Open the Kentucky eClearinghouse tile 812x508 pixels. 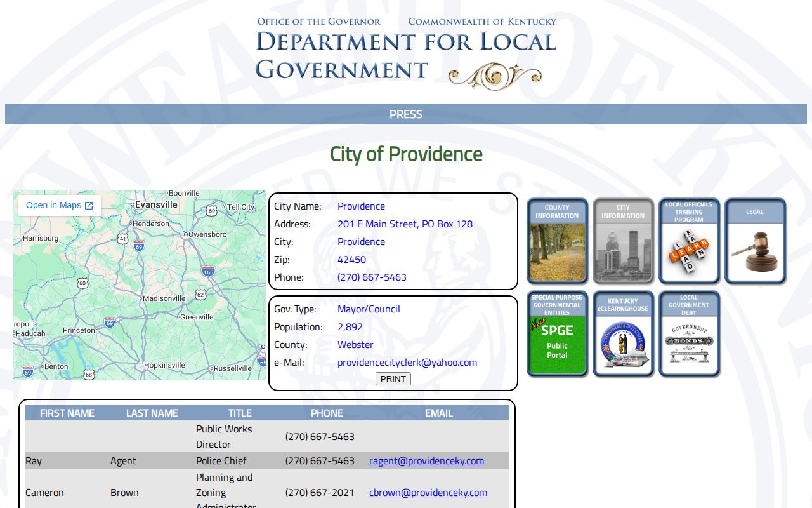[623, 334]
